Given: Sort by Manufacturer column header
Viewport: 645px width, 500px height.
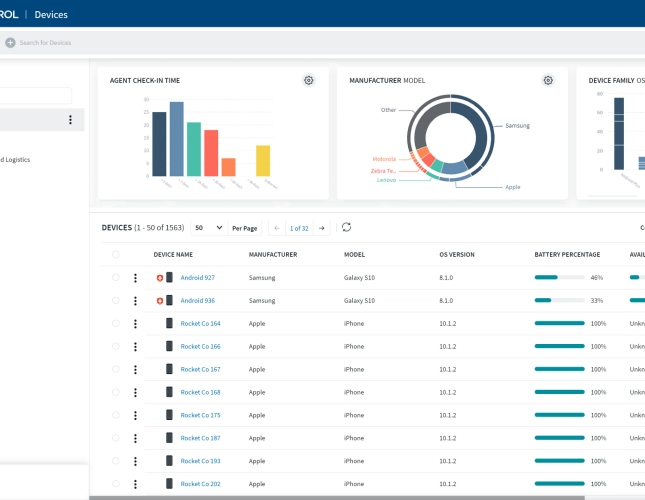Looking at the screenshot, I should (273, 255).
